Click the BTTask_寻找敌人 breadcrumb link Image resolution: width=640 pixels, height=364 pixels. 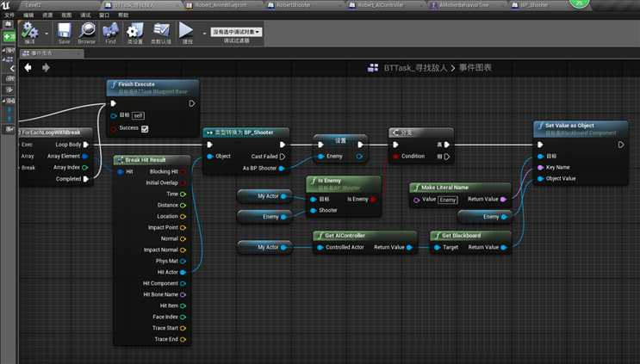(x=415, y=68)
